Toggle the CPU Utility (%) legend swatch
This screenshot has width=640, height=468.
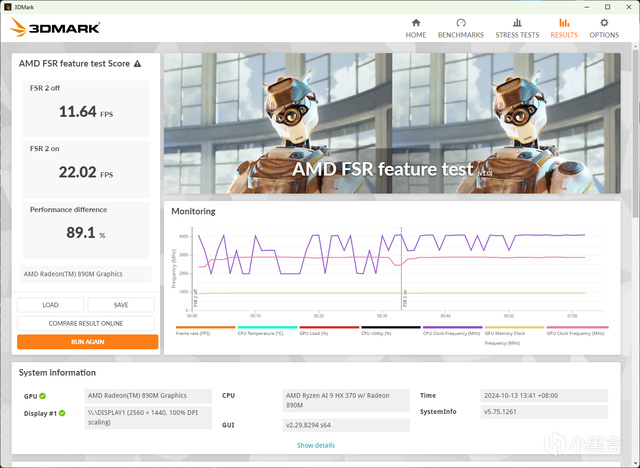[x=391, y=327]
